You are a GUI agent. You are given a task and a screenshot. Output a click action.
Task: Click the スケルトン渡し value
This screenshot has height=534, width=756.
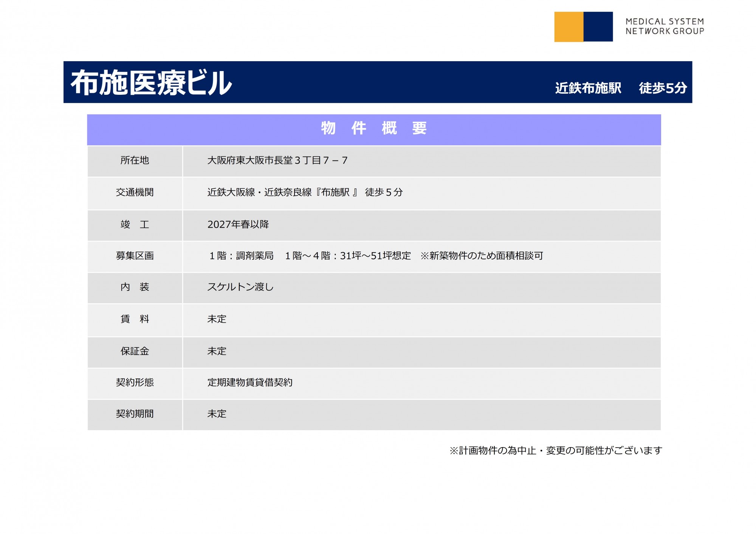[240, 287]
